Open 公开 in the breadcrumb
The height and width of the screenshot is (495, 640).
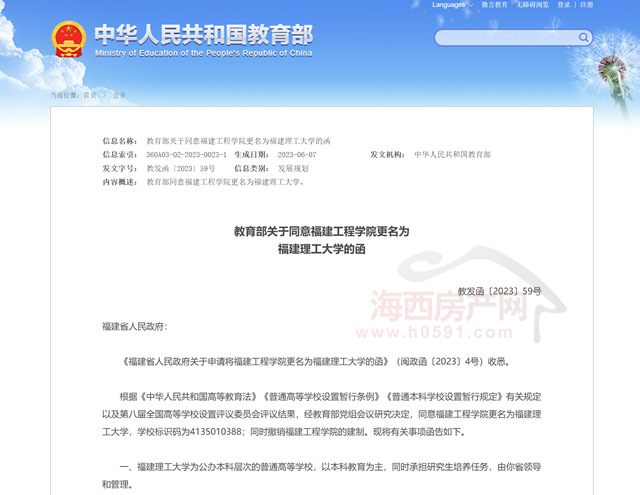(119, 95)
